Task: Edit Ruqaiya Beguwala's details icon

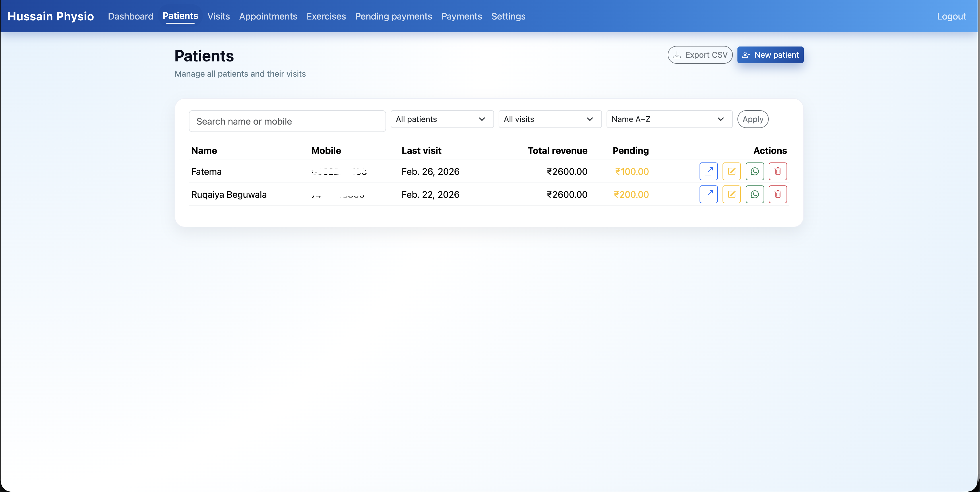Action: tap(731, 194)
